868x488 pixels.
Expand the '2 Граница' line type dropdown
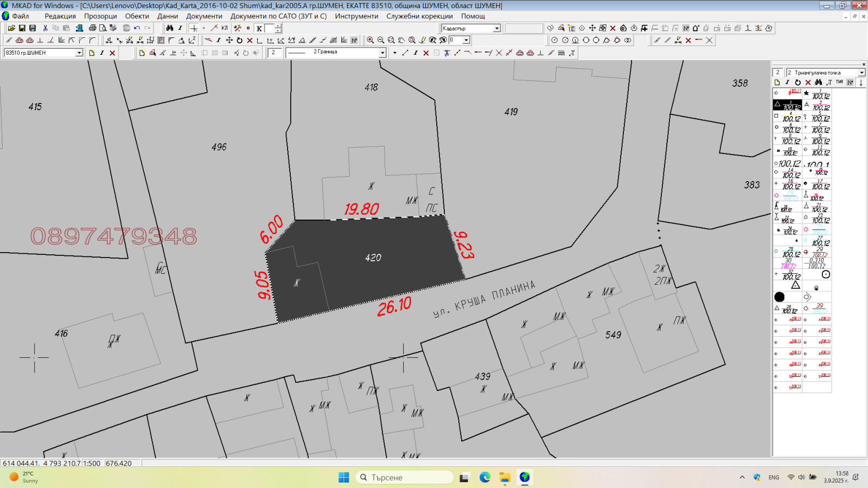coord(382,53)
